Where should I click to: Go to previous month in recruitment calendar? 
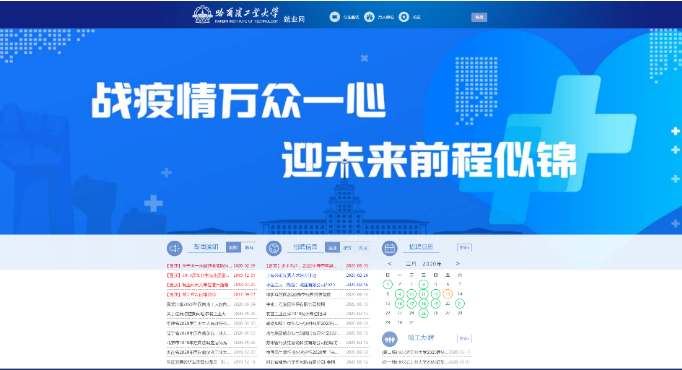389,263
